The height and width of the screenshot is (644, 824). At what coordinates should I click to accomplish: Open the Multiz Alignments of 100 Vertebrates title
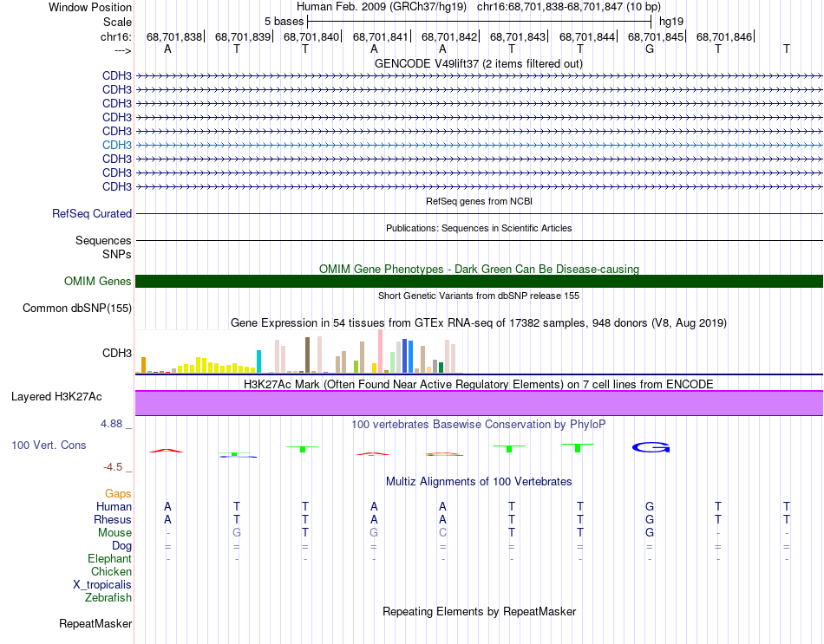point(479,482)
